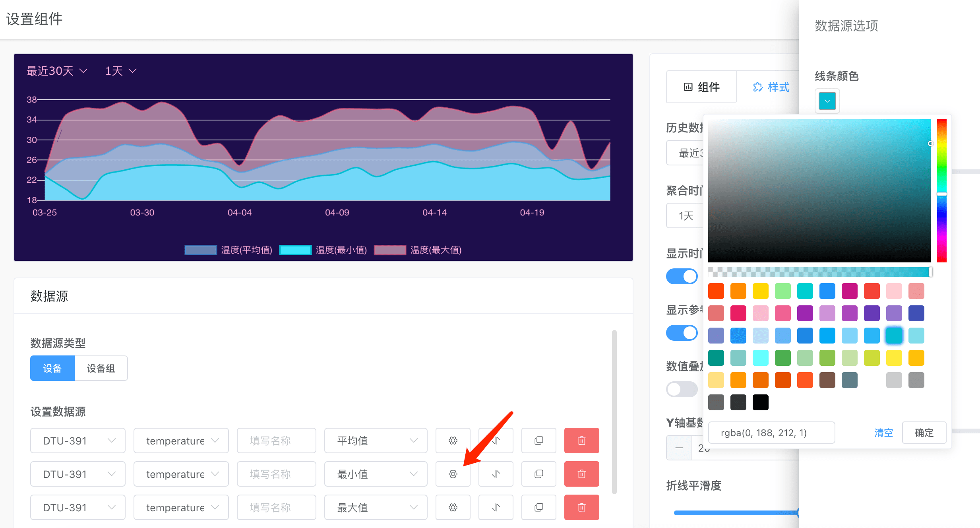
Task: Select the 设备组 data source type
Action: 101,368
